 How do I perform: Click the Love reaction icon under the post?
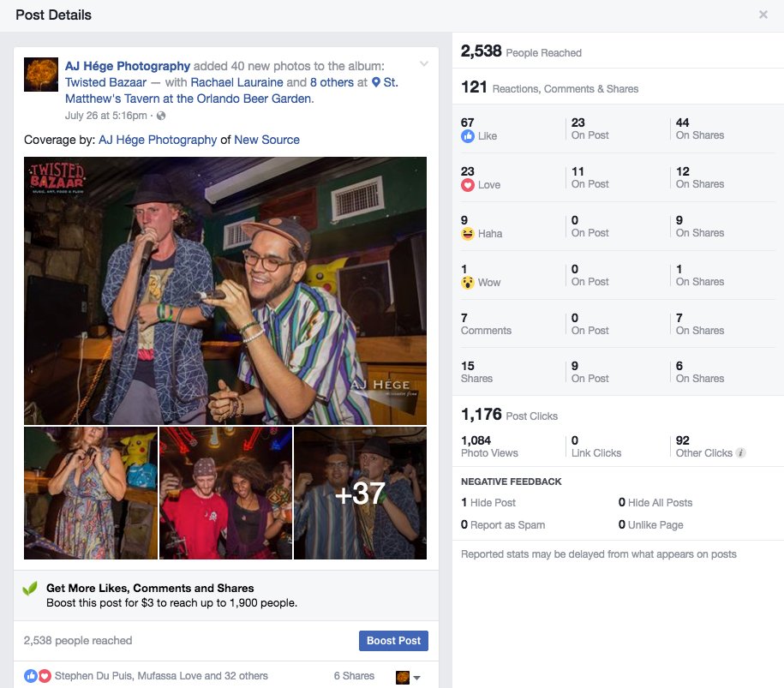click(45, 676)
